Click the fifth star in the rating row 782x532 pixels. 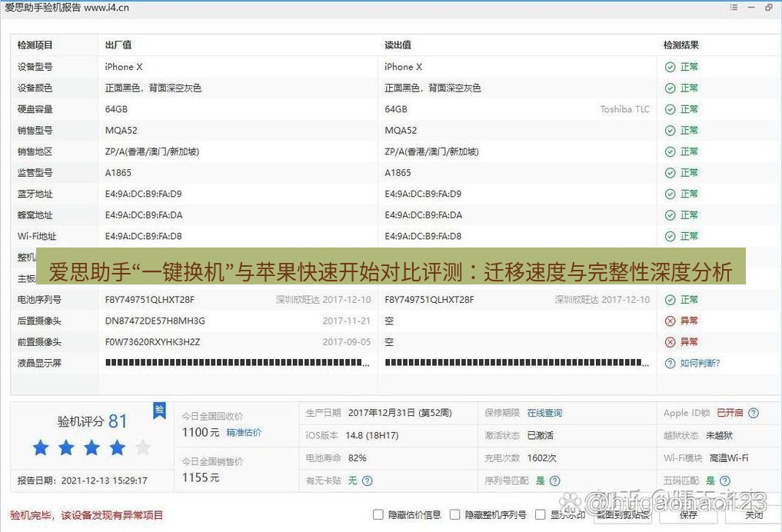[143, 447]
